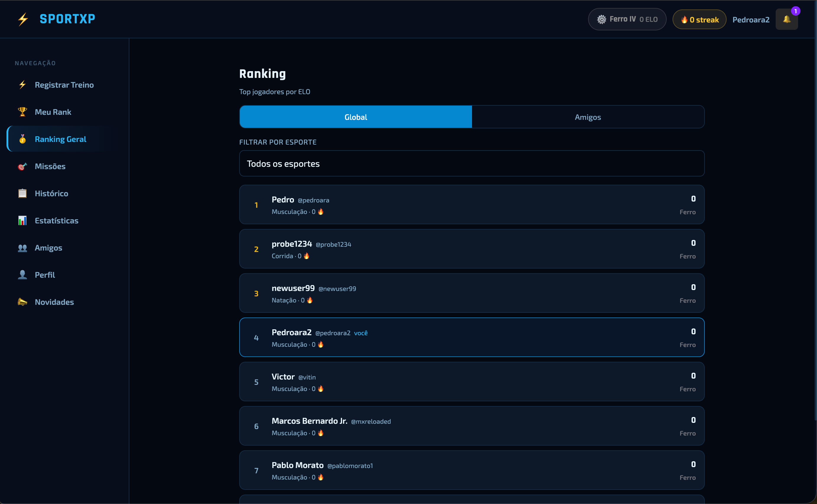Click the SportXP lightning bolt logo icon
The height and width of the screenshot is (504, 817).
(x=23, y=19)
